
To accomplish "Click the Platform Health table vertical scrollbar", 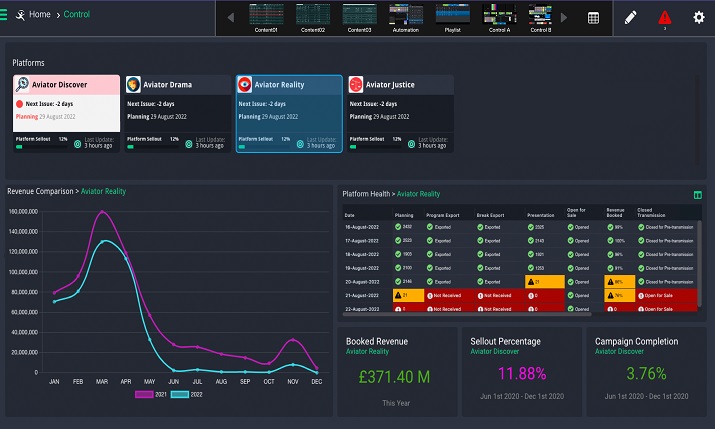I will pyautogui.click(x=699, y=264).
